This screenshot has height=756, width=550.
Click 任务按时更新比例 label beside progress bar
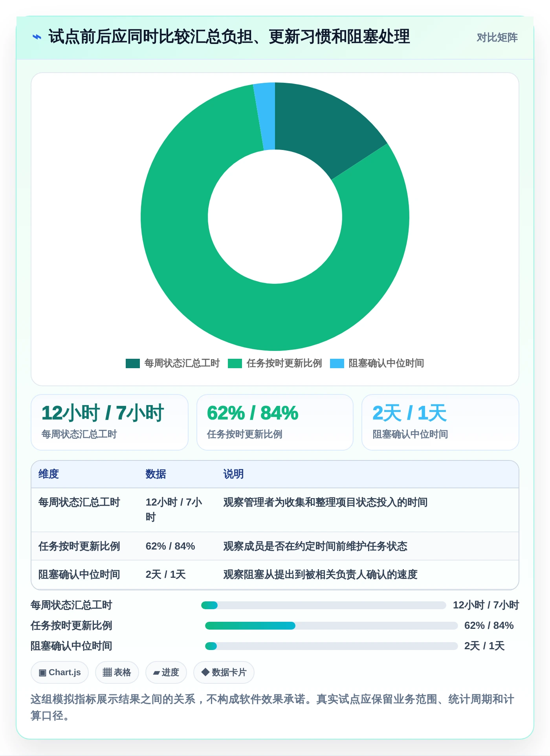point(71,626)
